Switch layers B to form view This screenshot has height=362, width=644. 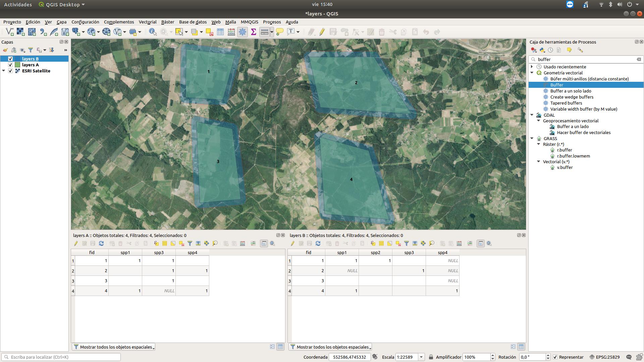(x=513, y=347)
